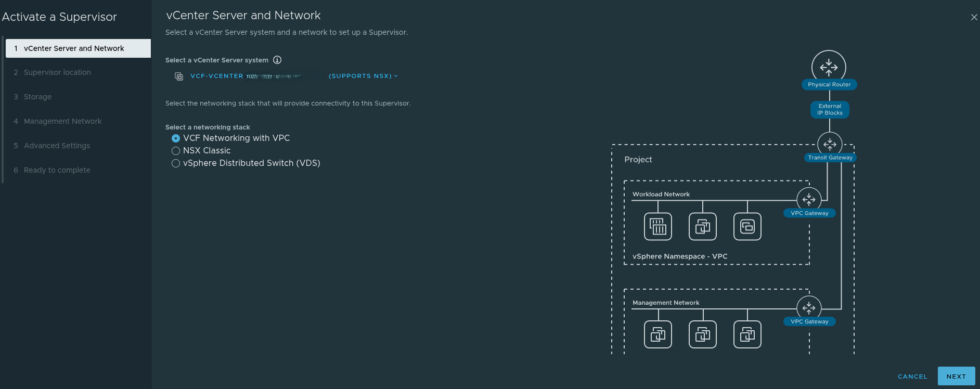Image resolution: width=980 pixels, height=389 pixels.
Task: Click the rightmost VM icon in Workload Network
Action: coord(747,227)
